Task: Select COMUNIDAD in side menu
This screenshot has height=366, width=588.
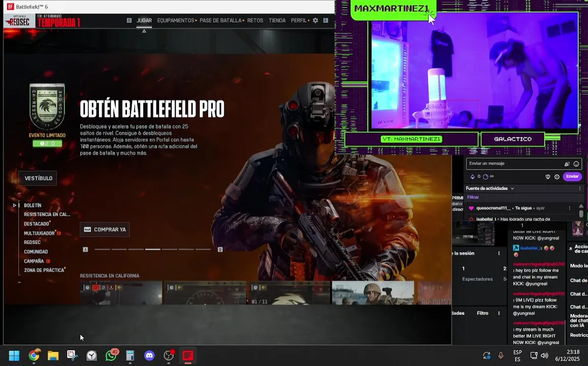Action: (x=36, y=252)
